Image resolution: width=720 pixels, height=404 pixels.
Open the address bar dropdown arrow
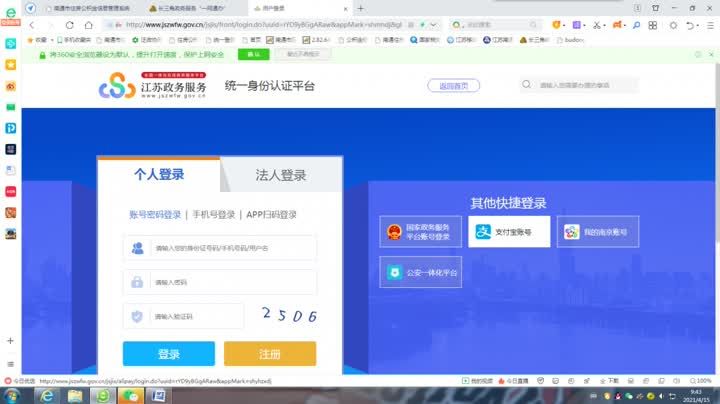coord(434,25)
